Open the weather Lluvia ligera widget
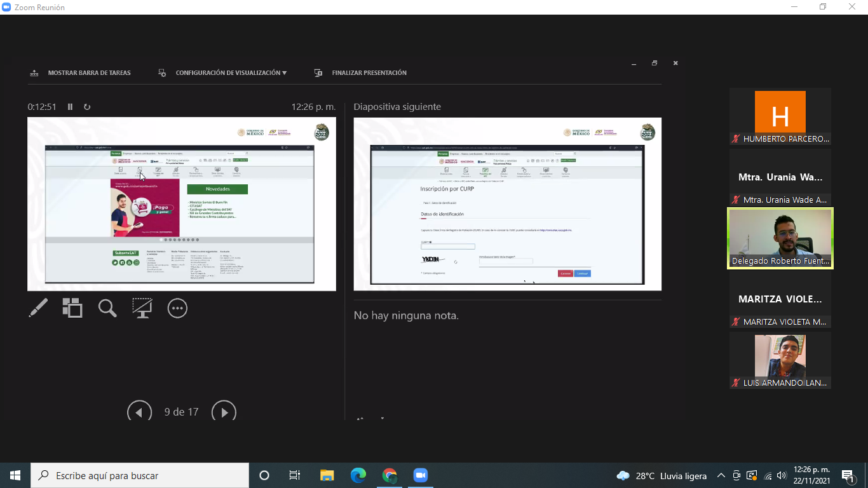 point(661,475)
